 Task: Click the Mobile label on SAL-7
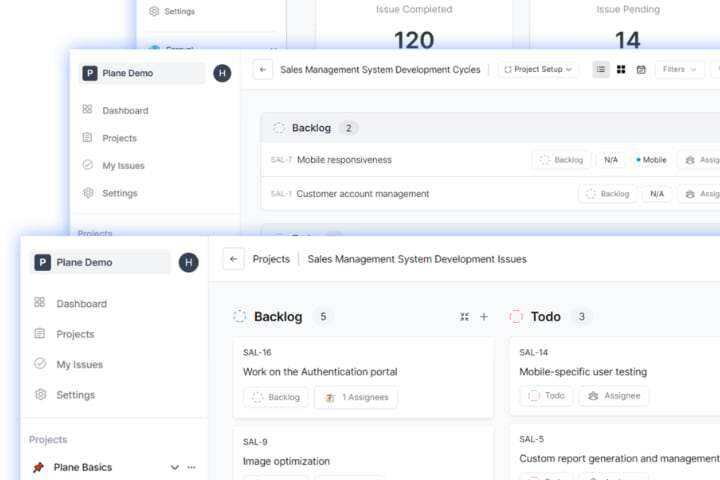tap(651, 160)
